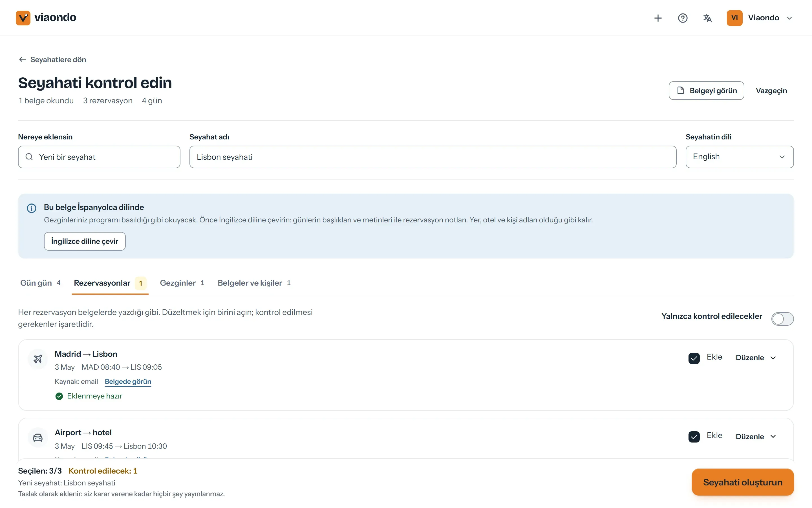
Task: Click Seyahati oluşturun button
Action: coord(743,482)
